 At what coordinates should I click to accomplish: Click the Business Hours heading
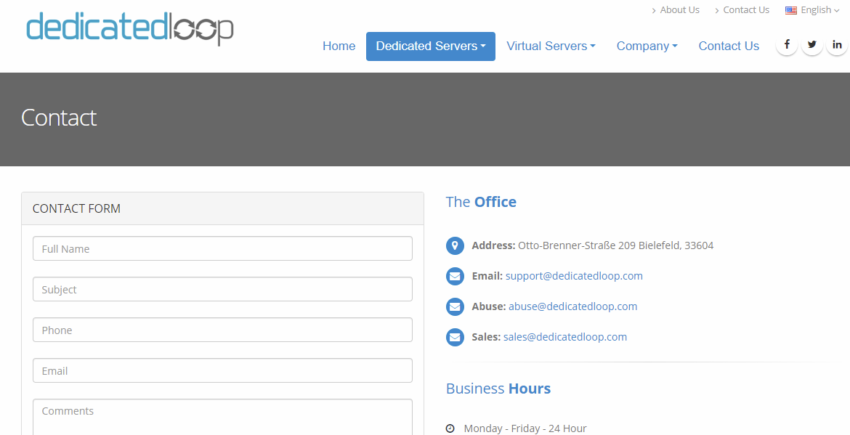pos(498,388)
